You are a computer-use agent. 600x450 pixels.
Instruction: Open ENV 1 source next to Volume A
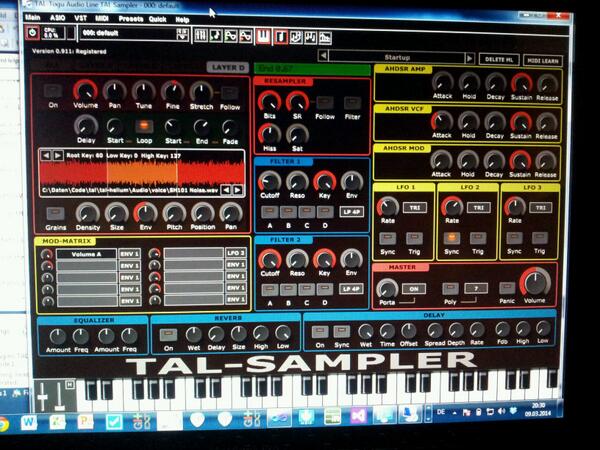(x=129, y=254)
